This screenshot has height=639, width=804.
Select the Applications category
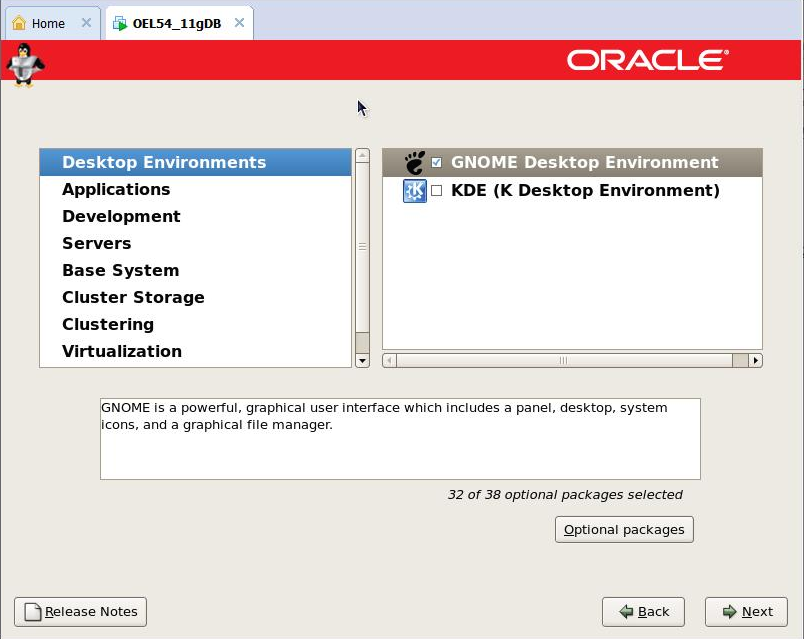(195, 189)
